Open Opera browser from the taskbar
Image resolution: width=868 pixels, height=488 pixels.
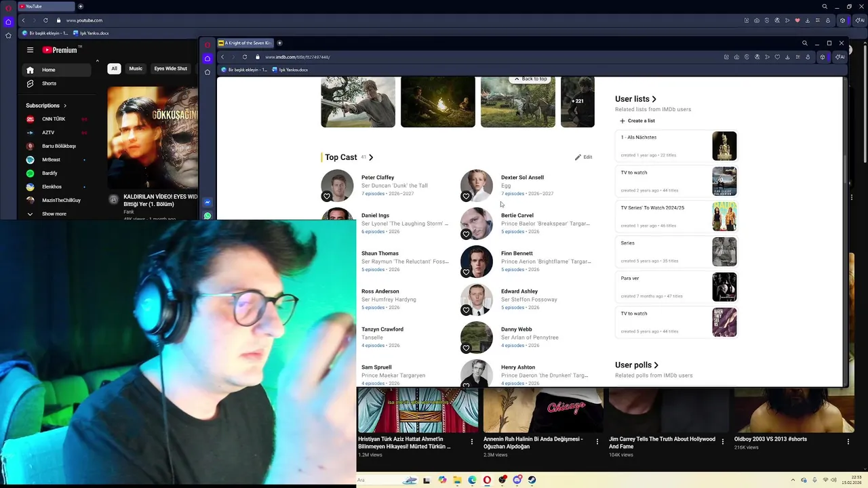coord(487,480)
